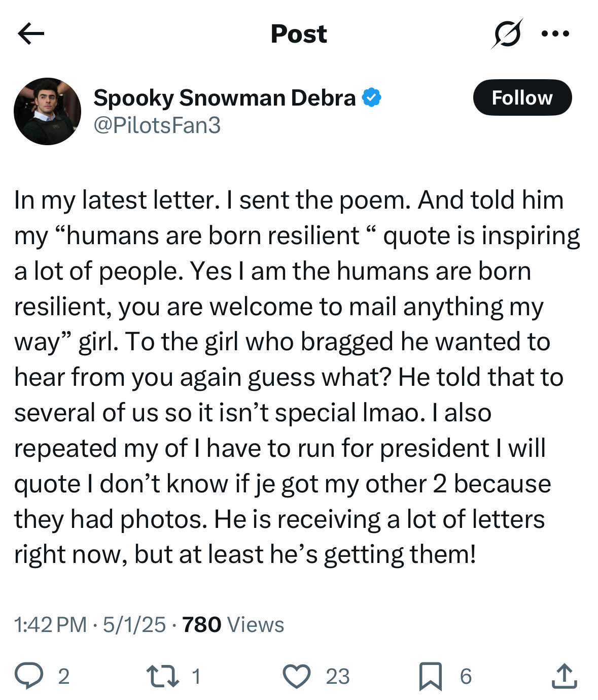Tap the 23 likes count
Viewport: 598px width, 700px height.
point(338,676)
